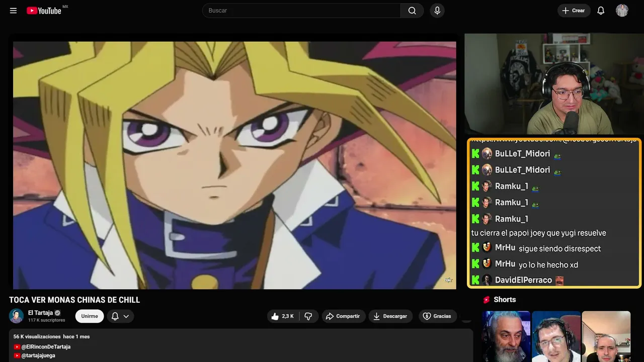Screen dimensions: 644x362
Task: Click chat message 'sigue siendo disrespect'
Action: pyautogui.click(x=559, y=248)
